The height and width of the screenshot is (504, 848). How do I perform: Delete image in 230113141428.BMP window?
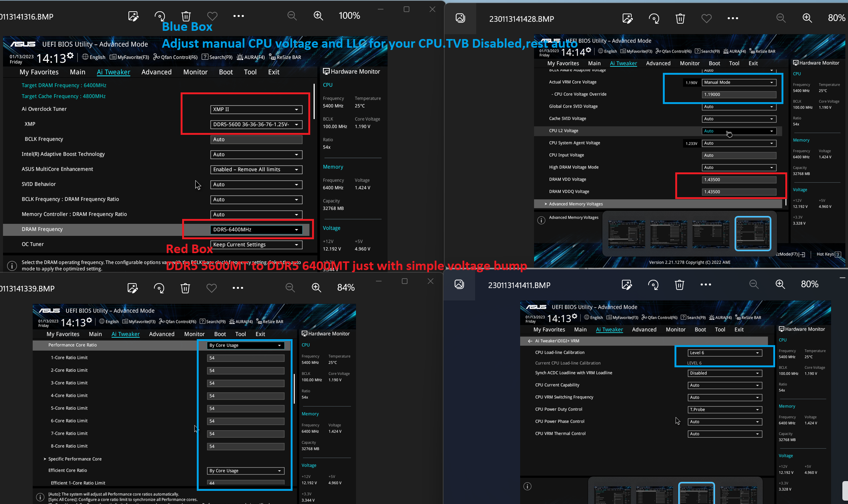pyautogui.click(x=680, y=18)
